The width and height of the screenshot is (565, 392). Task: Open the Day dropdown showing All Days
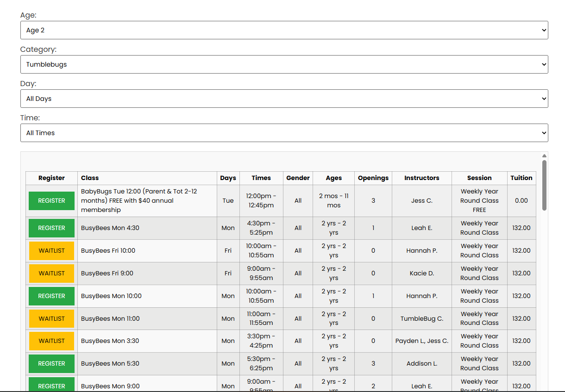point(284,99)
